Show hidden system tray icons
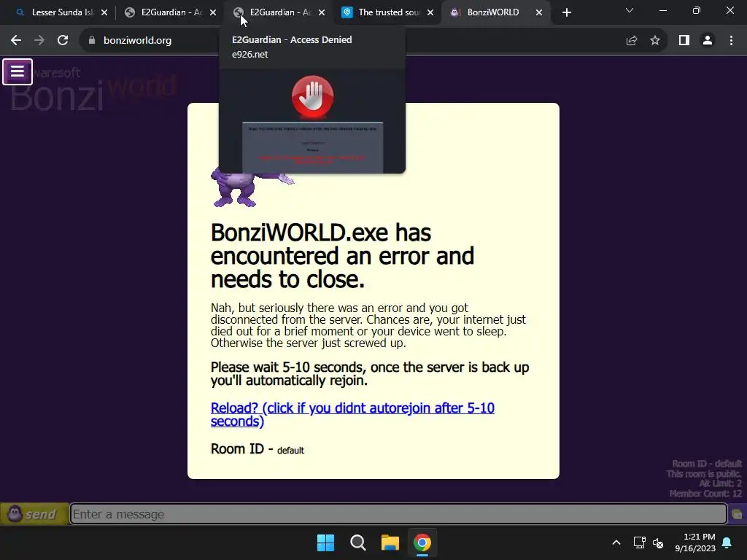This screenshot has width=747, height=560. (x=616, y=542)
